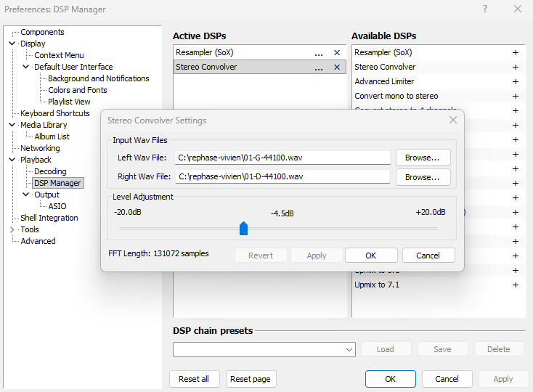Load the selected DSP chain preset
The image size is (533, 392).
386,349
